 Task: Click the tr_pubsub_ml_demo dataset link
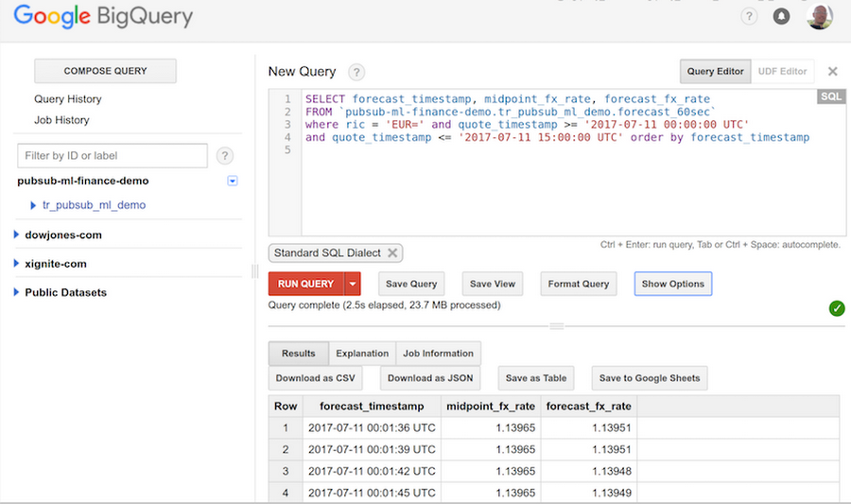click(x=94, y=205)
